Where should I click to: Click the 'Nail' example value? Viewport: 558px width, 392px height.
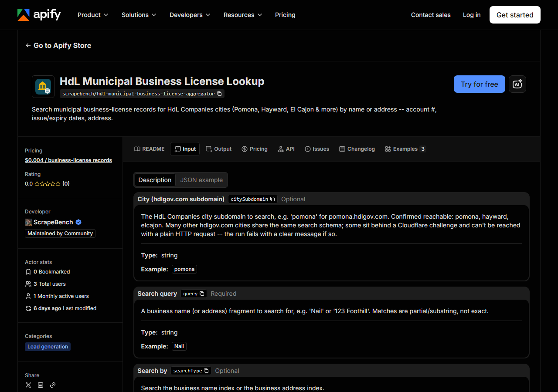tap(179, 346)
